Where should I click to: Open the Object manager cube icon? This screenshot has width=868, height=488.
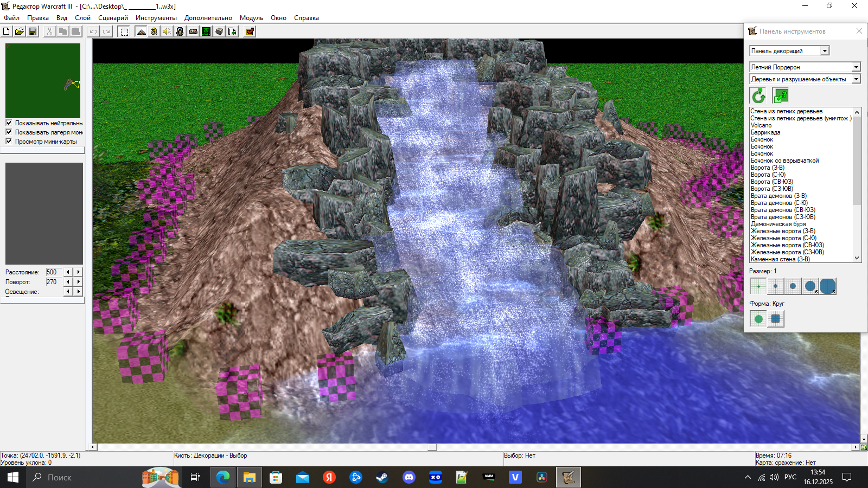tap(219, 31)
